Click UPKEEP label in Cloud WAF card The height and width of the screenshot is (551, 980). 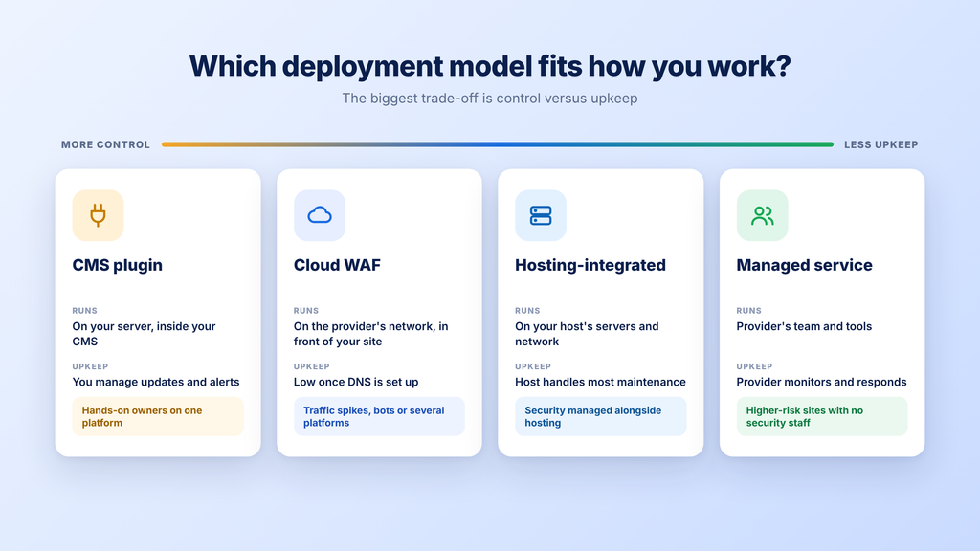[311, 366]
